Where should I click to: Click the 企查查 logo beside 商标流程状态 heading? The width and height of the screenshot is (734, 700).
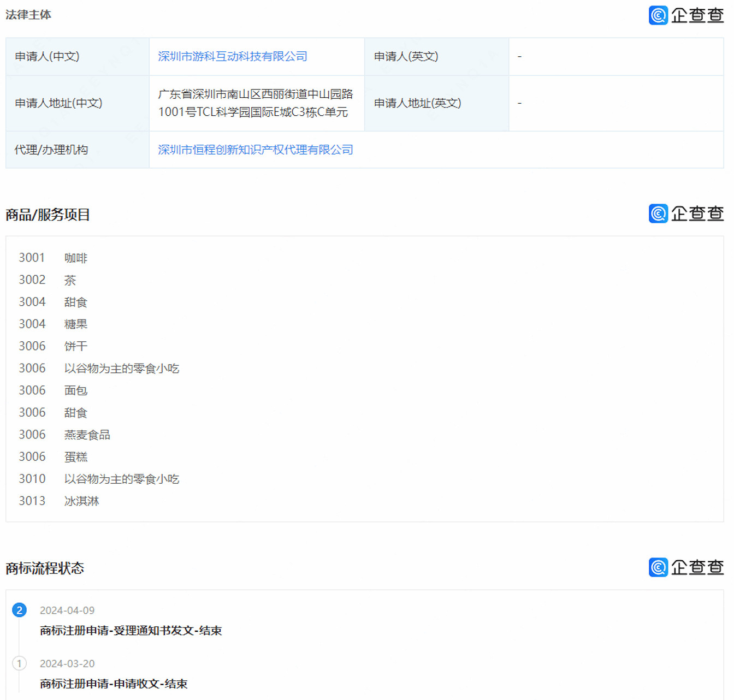pyautogui.click(x=685, y=567)
